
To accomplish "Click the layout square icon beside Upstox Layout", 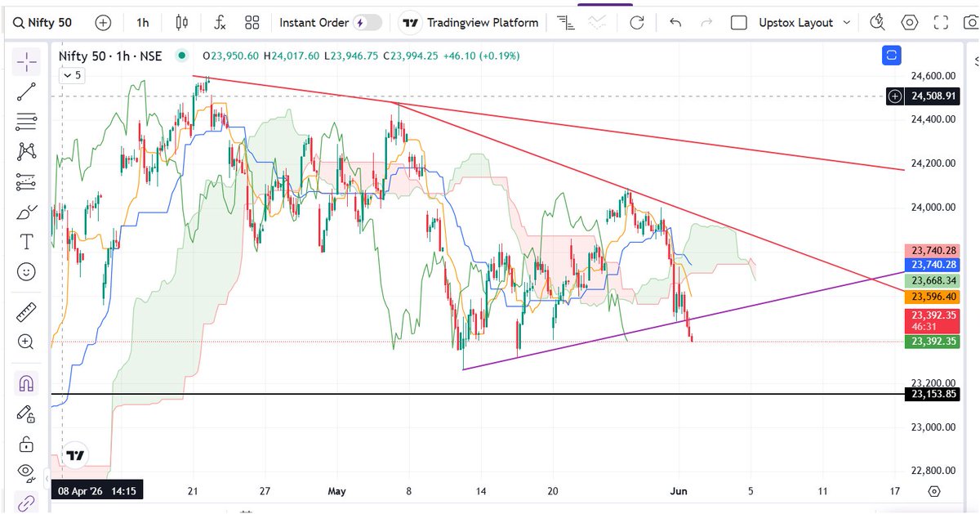I will coord(739,23).
